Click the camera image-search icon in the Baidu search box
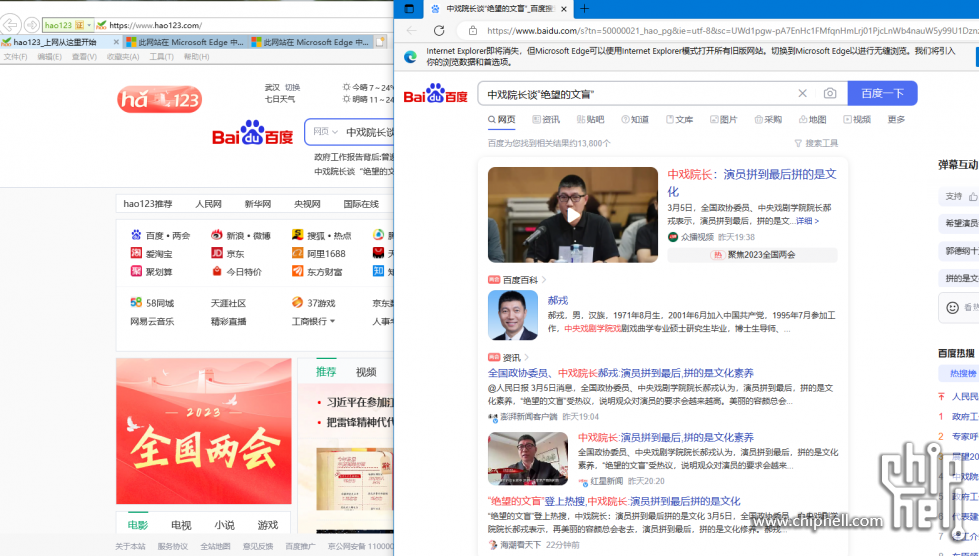The width and height of the screenshot is (979, 556). point(830,93)
